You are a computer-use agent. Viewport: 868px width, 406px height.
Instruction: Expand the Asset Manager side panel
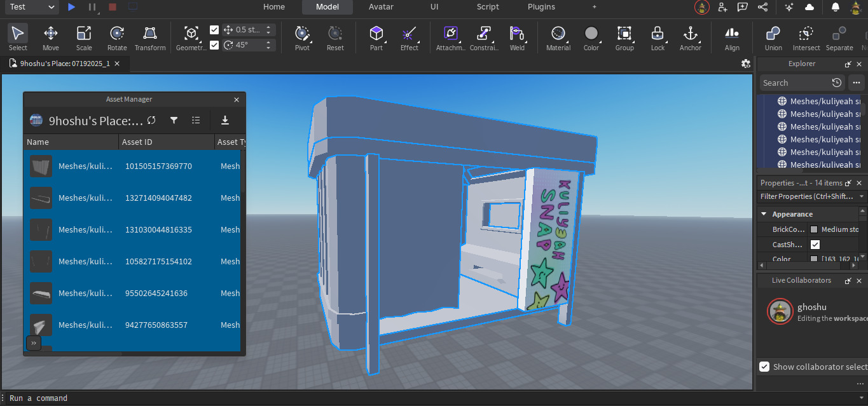point(33,343)
